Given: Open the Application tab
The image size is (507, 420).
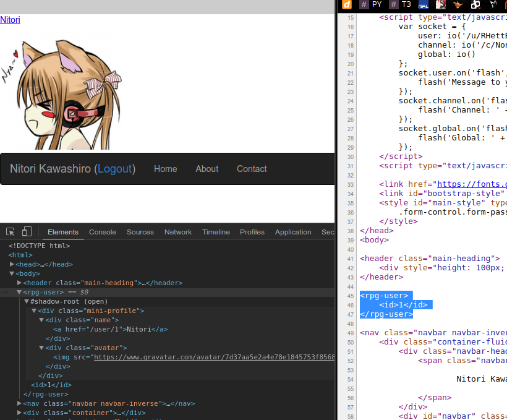Looking at the screenshot, I should pyautogui.click(x=293, y=232).
